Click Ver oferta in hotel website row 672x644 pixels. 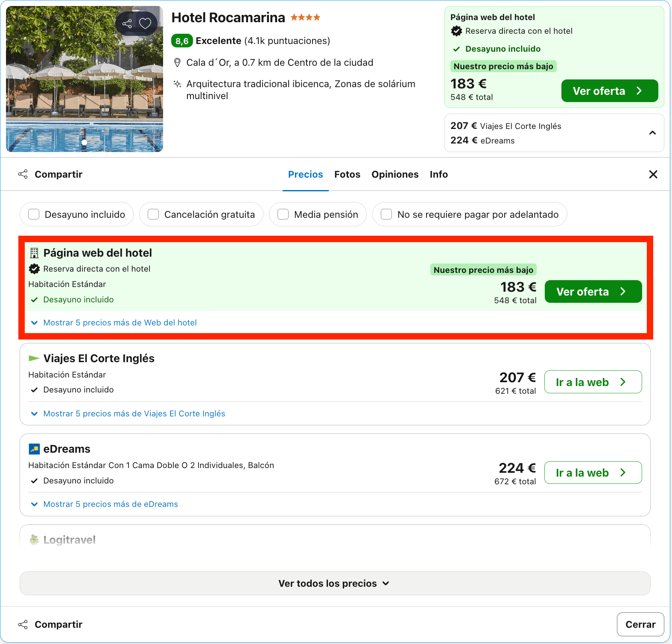[x=593, y=292]
